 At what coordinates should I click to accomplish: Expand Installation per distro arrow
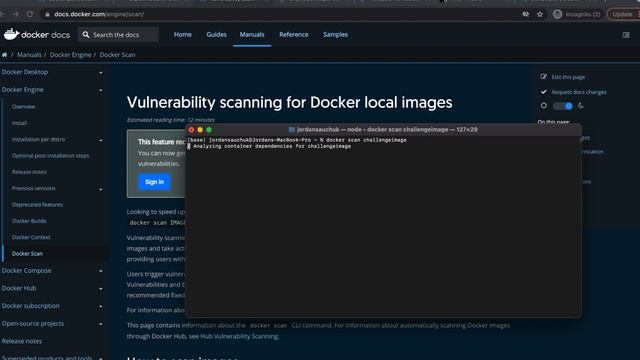(x=101, y=140)
